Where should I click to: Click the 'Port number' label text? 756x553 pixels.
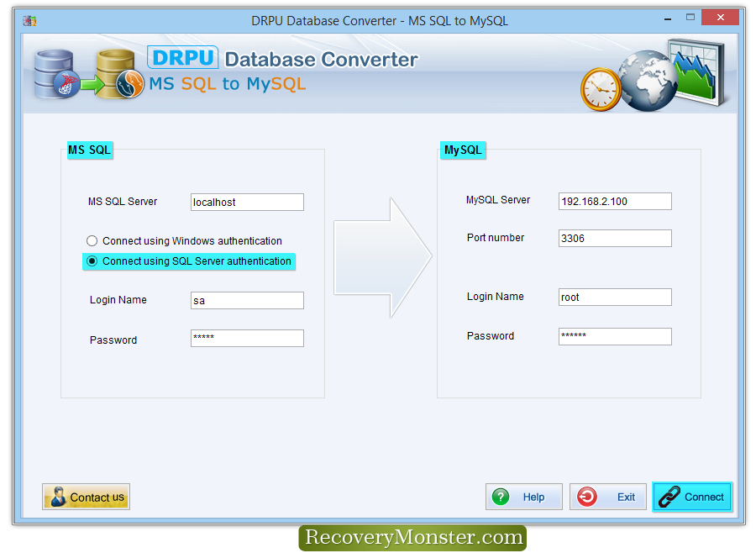click(x=495, y=237)
